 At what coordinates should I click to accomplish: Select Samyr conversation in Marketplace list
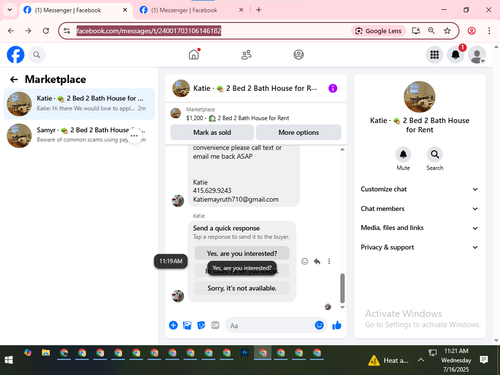[79, 135]
